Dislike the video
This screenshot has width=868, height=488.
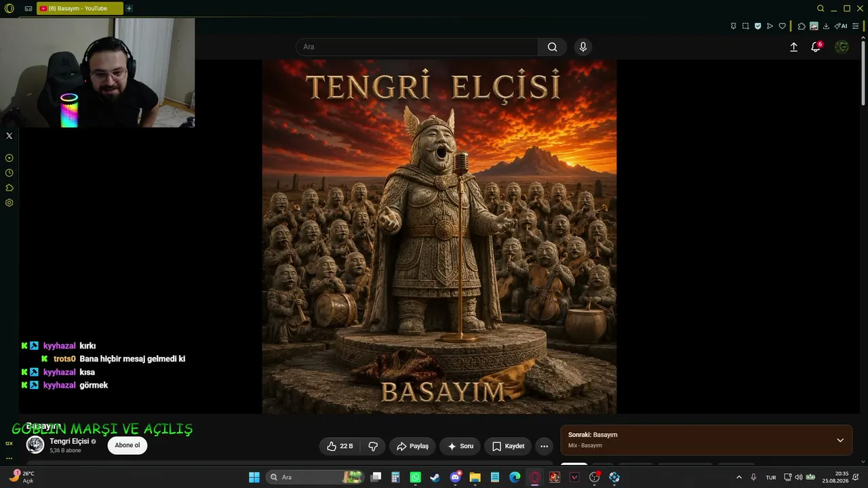(x=373, y=446)
